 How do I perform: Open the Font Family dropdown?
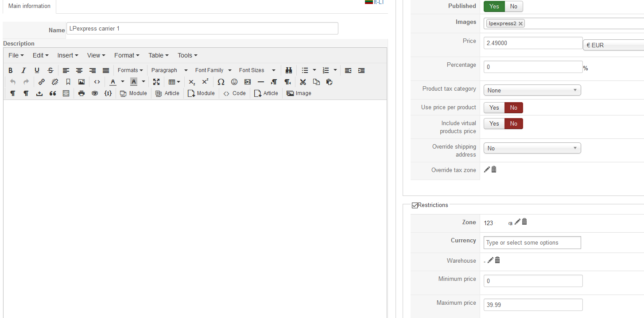point(213,70)
